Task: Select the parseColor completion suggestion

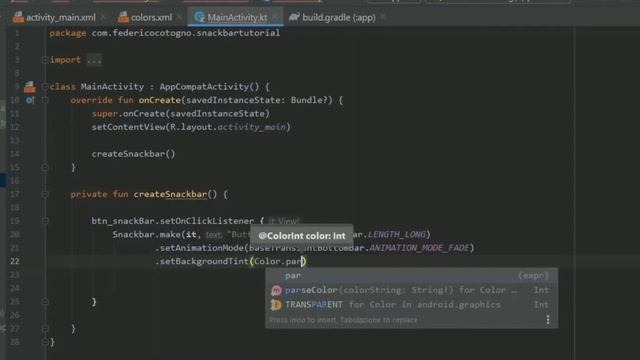Action: tap(411, 290)
